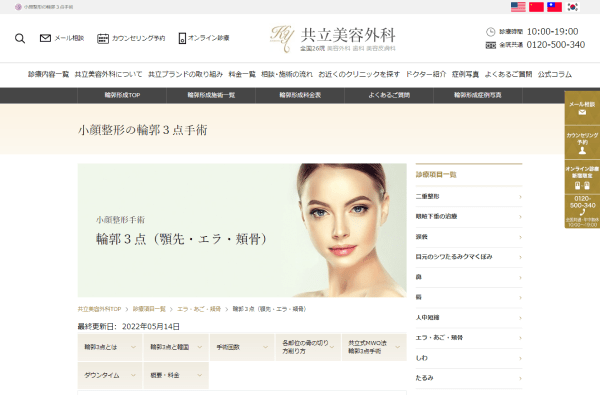Expand the 輪郭3点とは section
Screen dimensions: 600x395
point(110,347)
